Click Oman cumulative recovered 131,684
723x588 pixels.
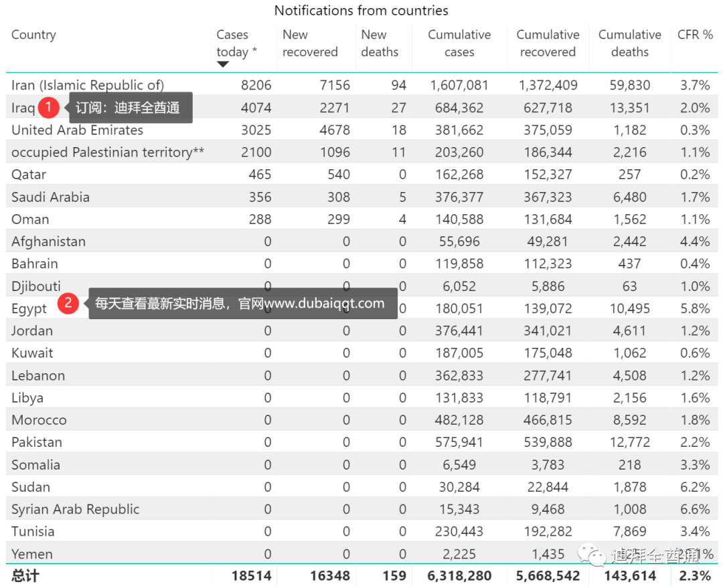pos(548,219)
